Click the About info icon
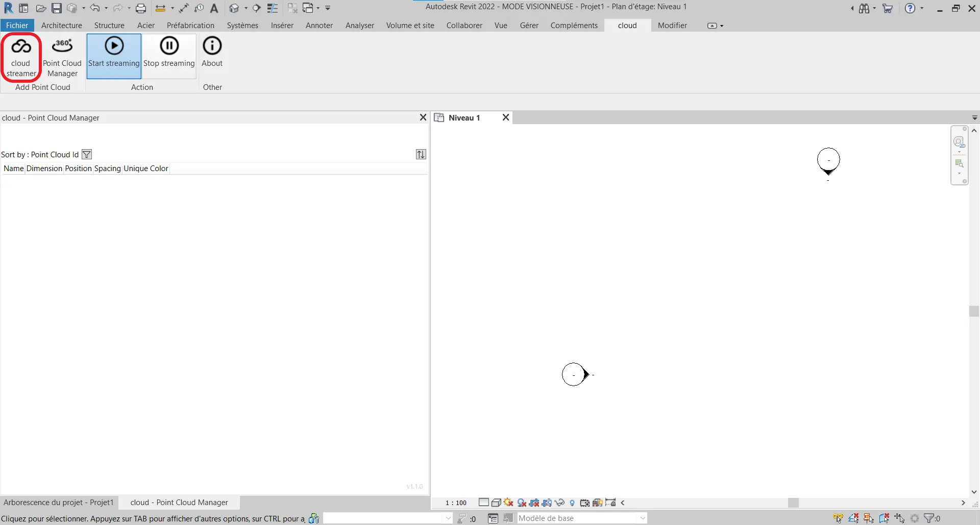Image resolution: width=980 pixels, height=525 pixels. click(212, 46)
